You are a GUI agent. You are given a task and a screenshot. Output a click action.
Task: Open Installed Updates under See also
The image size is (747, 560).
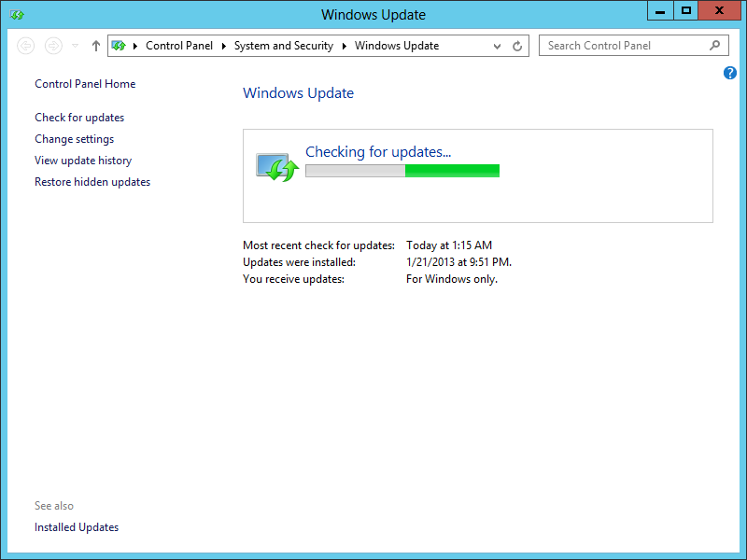pos(77,527)
